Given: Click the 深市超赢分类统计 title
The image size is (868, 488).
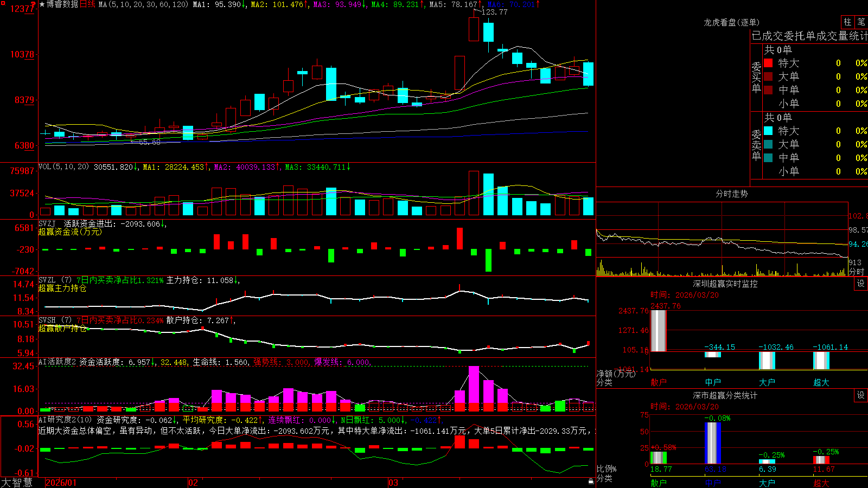Looking at the screenshot, I should [x=725, y=395].
